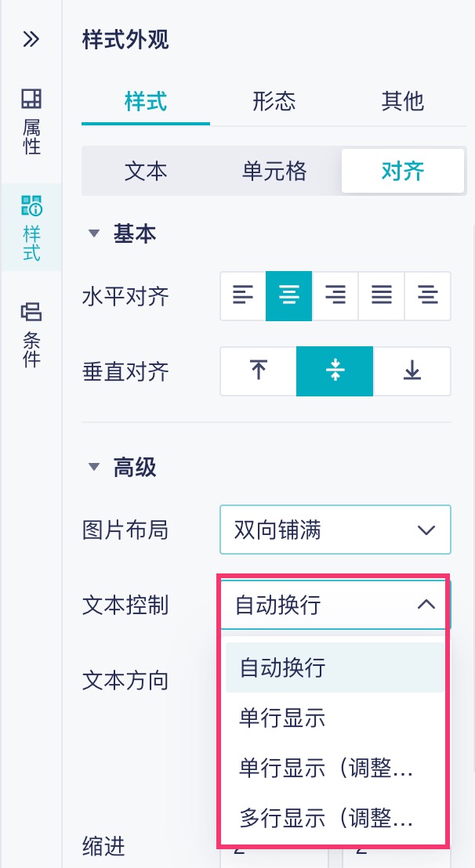Select the 样式 sidebar panel
This screenshot has height=868, width=475.
pos(31,227)
